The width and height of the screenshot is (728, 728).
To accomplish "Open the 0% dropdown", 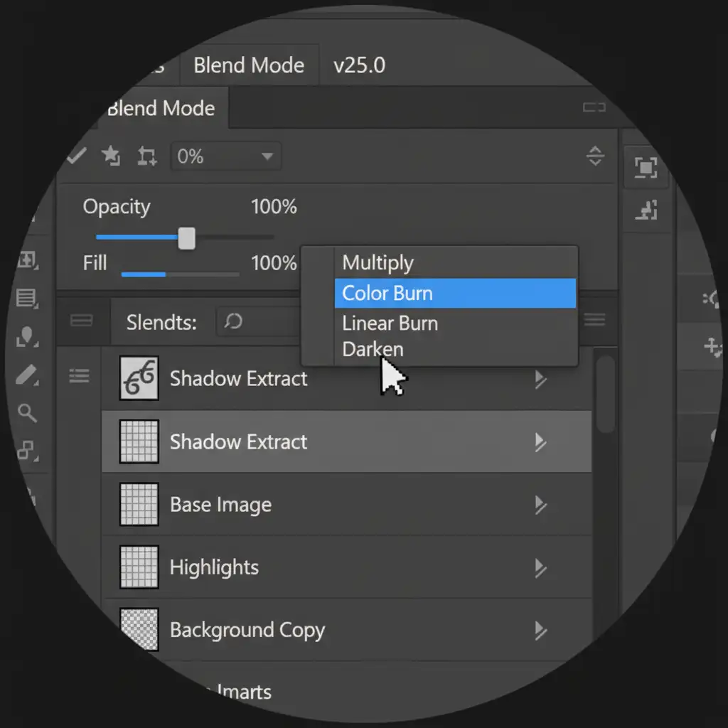I will (226, 156).
